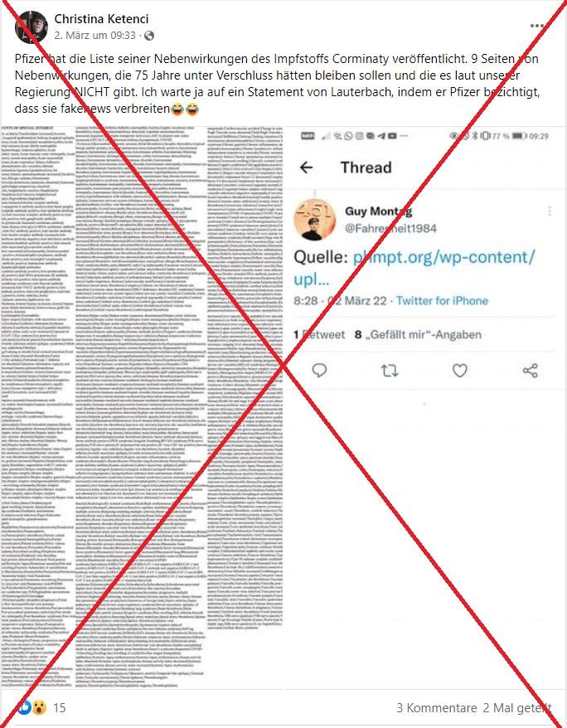Open the 3 Kommentare link
567x728 pixels.
[436, 708]
